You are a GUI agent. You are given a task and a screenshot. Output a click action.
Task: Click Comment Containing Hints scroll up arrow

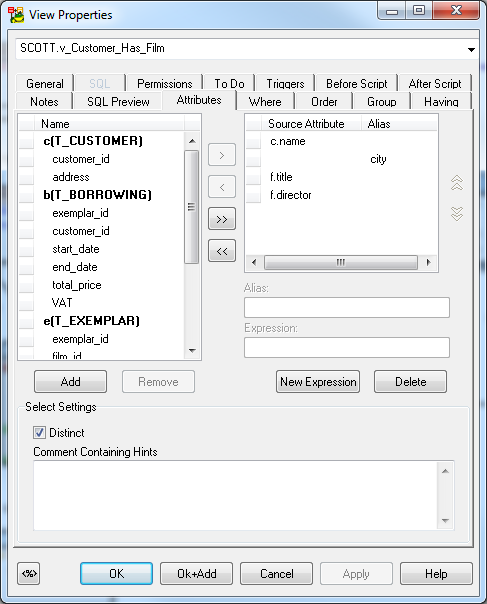445,471
